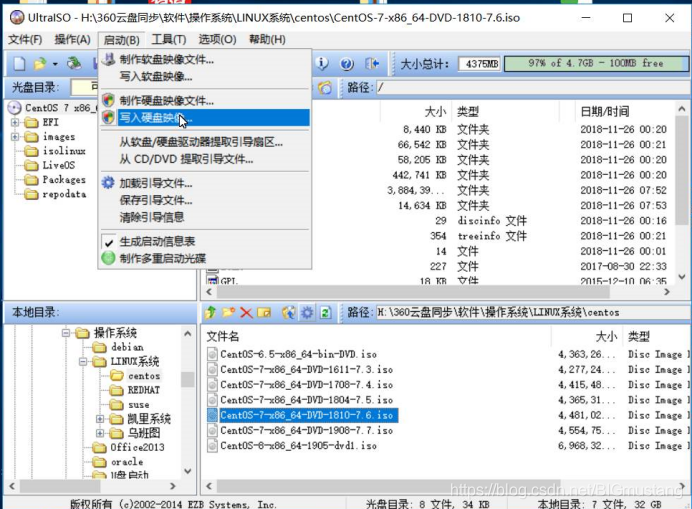
Task: Click the 4375MB total size field
Action: (x=480, y=64)
